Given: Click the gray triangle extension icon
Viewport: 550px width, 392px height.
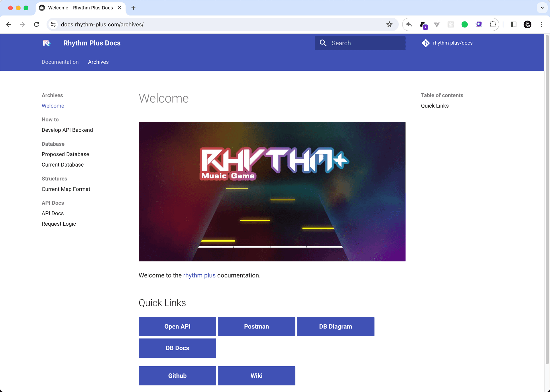Looking at the screenshot, I should pos(437,24).
